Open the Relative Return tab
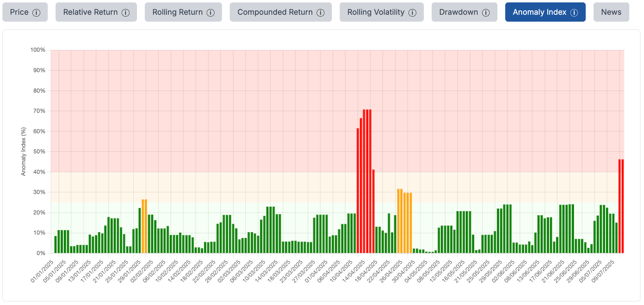Image resolution: width=644 pixels, height=305 pixels. click(x=90, y=12)
